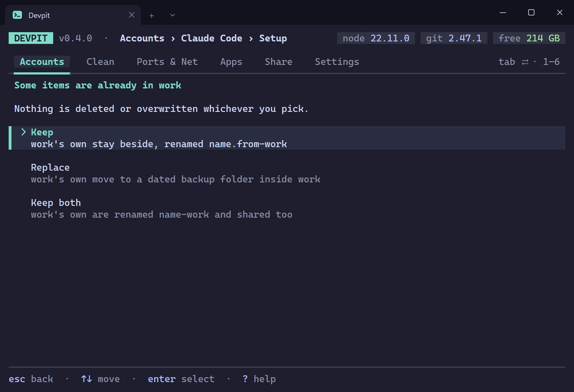Click the DEVPIT logo badge
The height and width of the screenshot is (392, 574).
[31, 38]
